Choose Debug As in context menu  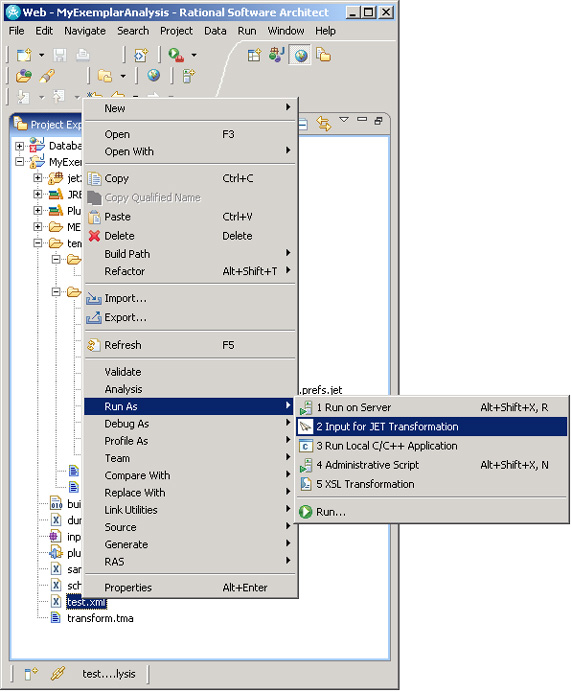(191, 424)
